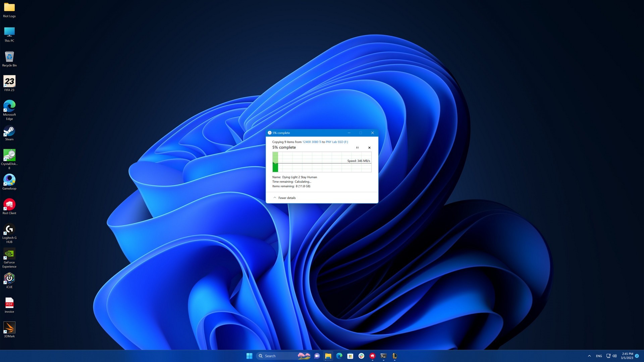Click the taskbar Search box
644x362 pixels.
click(x=284, y=356)
